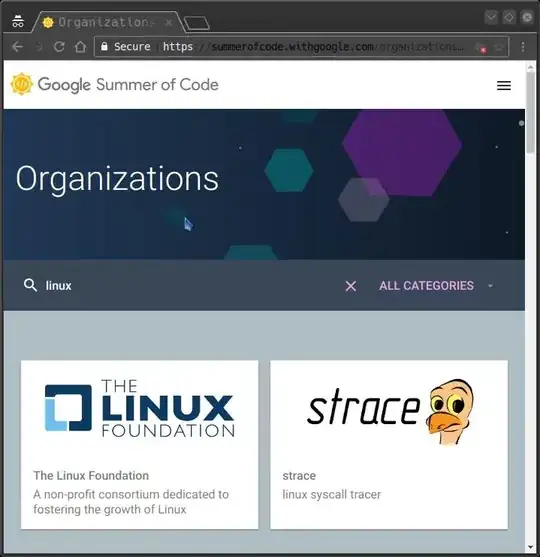Screen dimensions: 540x557
Task: Click the scrollbar down arrow
Action: [x=530, y=547]
